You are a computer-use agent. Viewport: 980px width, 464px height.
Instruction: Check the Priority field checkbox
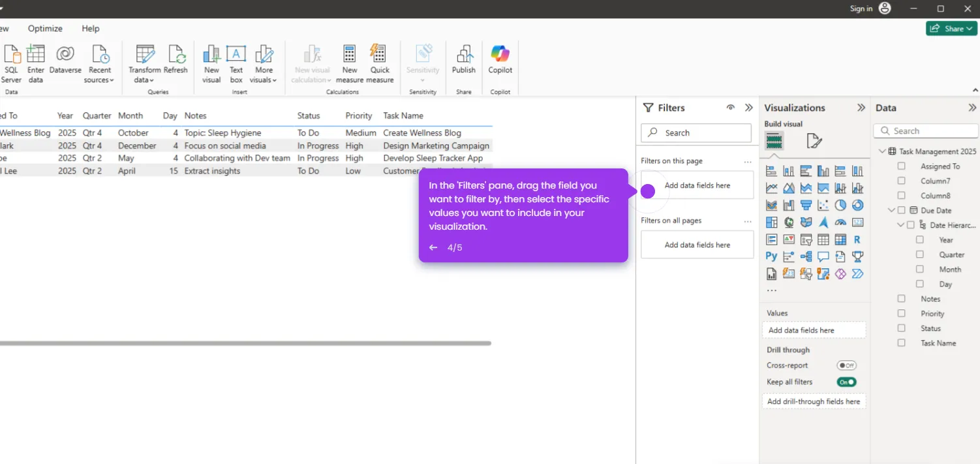(902, 313)
